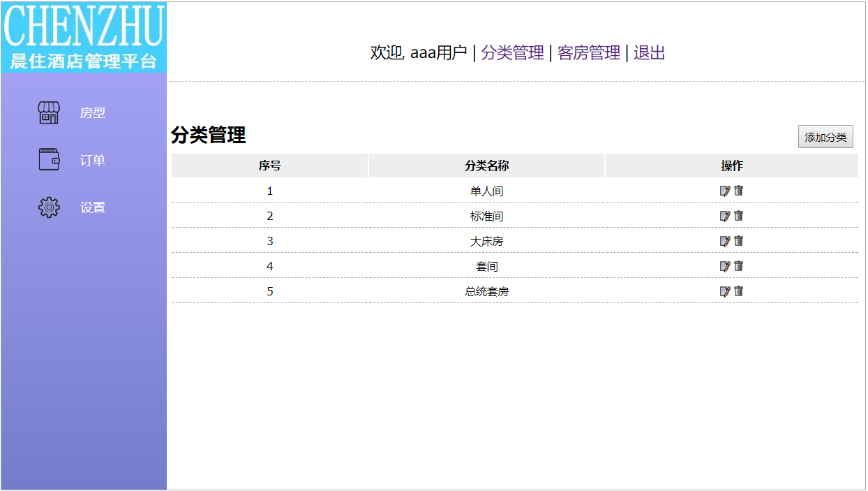Select the 标准间 category name cell

tap(487, 216)
